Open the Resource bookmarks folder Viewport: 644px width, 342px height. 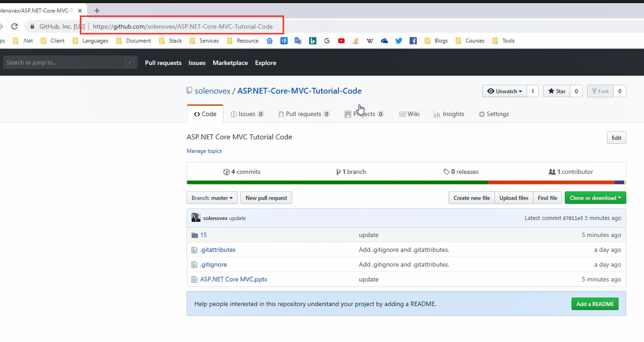242,41
